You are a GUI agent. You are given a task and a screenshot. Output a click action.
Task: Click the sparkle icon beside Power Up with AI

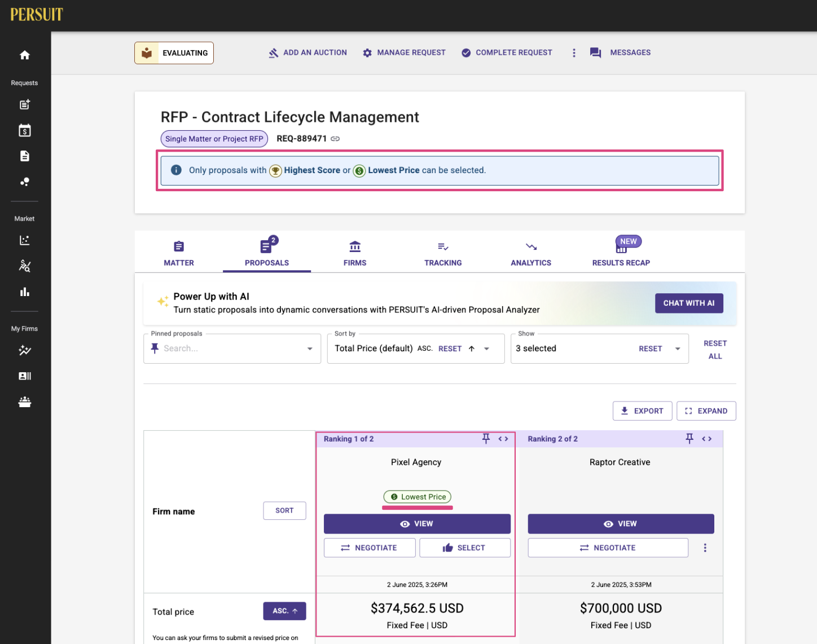point(162,302)
